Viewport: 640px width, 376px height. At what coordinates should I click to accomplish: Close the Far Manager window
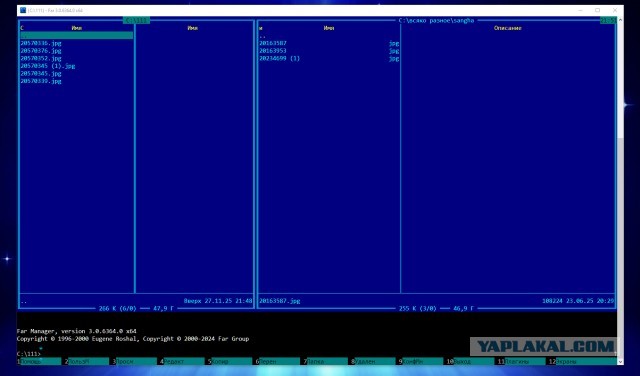[x=615, y=10]
